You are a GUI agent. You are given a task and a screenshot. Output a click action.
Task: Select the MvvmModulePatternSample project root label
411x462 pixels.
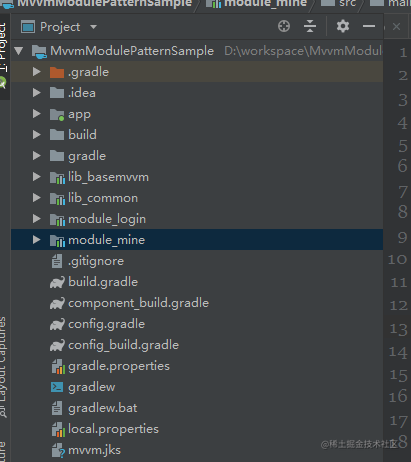(132, 51)
